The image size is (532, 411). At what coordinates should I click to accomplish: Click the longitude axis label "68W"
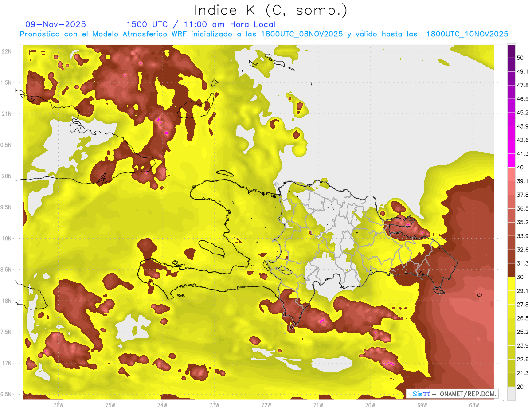point(474,405)
